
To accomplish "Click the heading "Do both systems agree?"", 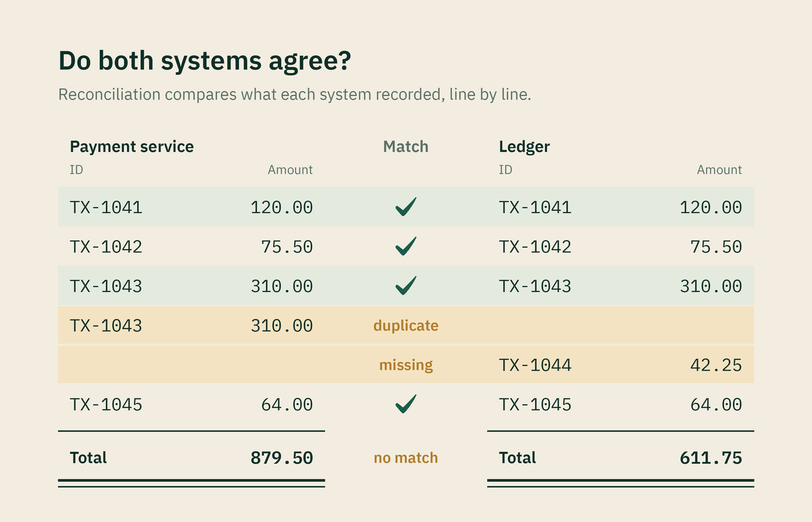I will click(x=205, y=61).
